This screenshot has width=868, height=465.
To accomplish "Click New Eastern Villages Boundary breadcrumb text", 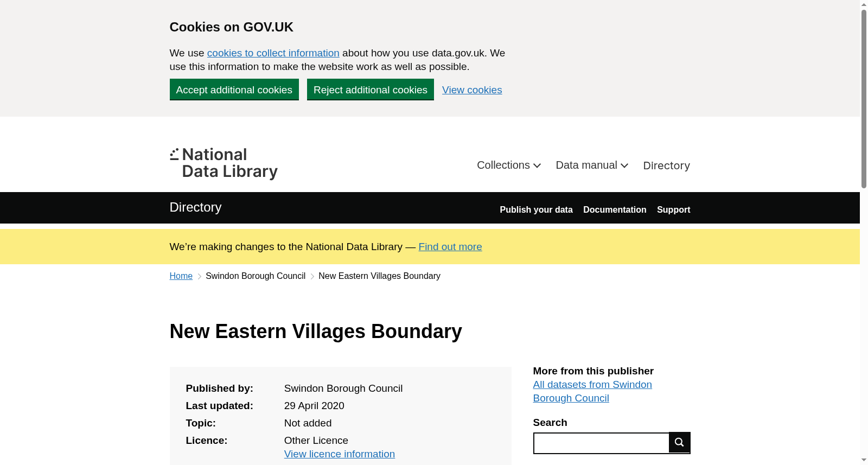I will 379,276.
